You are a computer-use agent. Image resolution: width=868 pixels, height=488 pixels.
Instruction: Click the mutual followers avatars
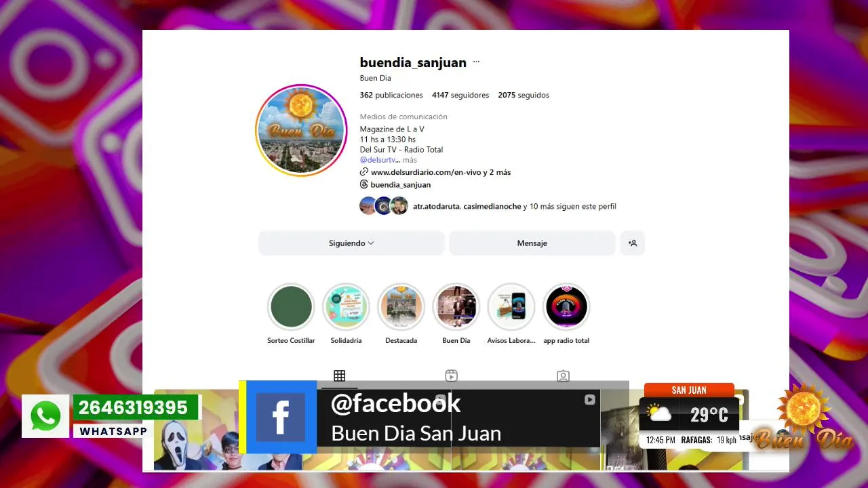[x=384, y=206]
